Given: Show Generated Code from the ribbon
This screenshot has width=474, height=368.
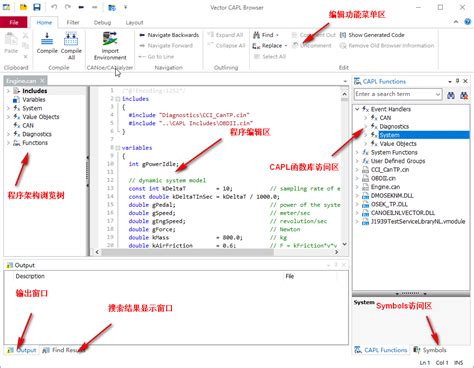Looking at the screenshot, I should [372, 35].
